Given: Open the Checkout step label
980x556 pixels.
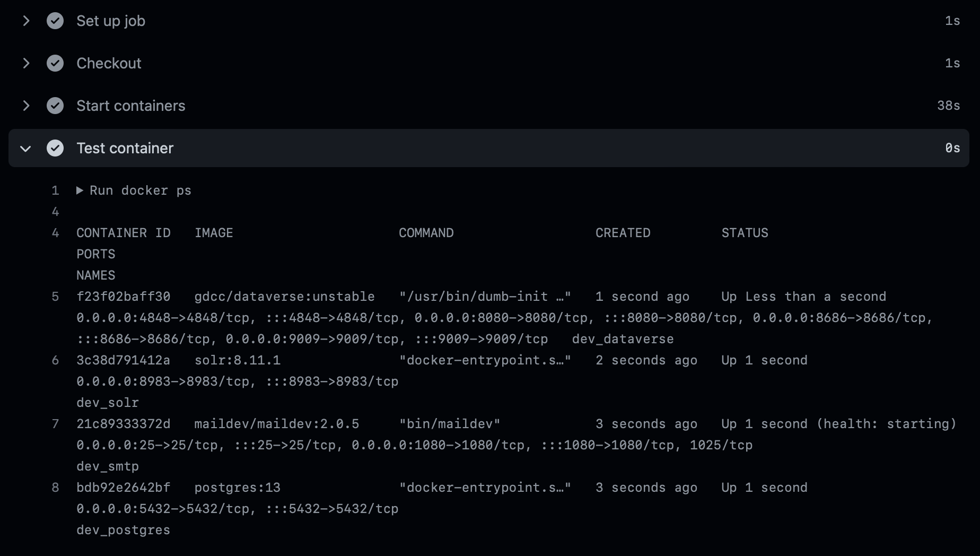Looking at the screenshot, I should pos(109,63).
